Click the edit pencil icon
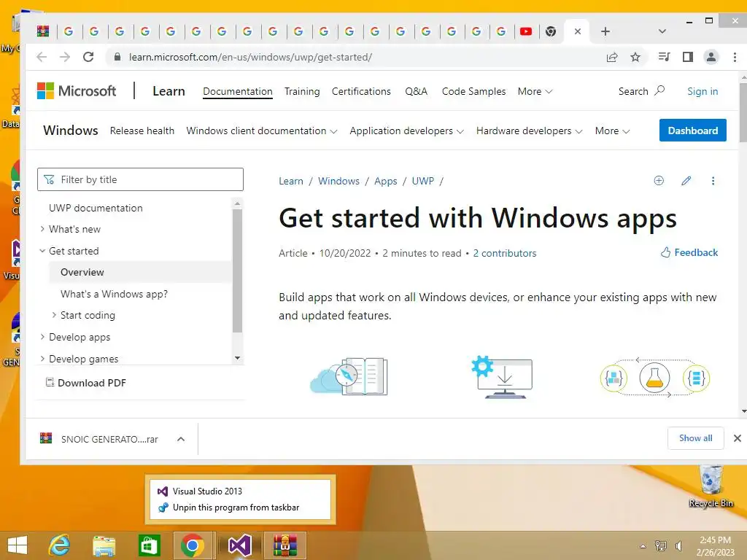This screenshot has width=747, height=560. pos(686,181)
